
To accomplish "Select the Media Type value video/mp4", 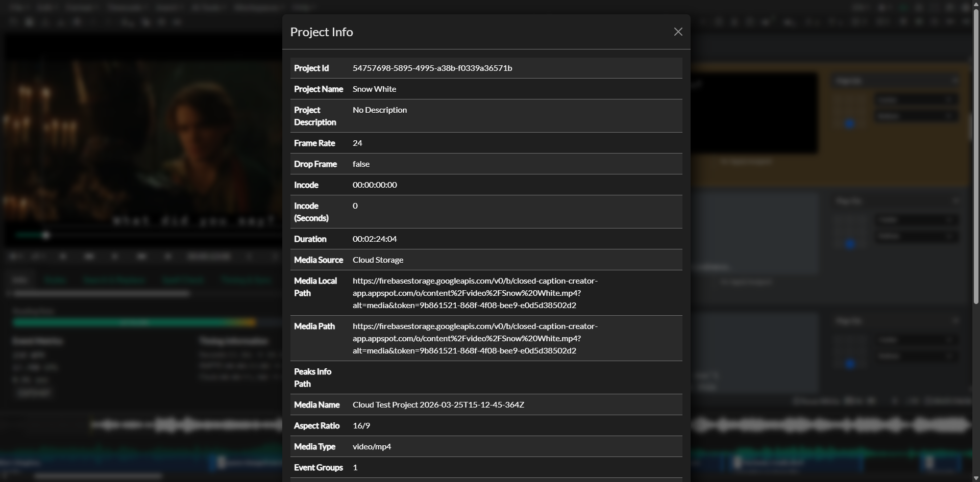I will tap(372, 446).
